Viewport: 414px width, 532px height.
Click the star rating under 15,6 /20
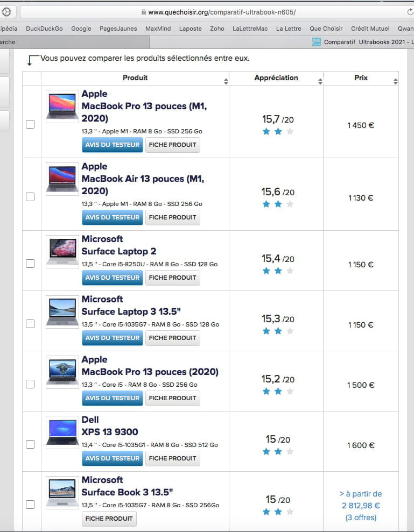pyautogui.click(x=278, y=204)
